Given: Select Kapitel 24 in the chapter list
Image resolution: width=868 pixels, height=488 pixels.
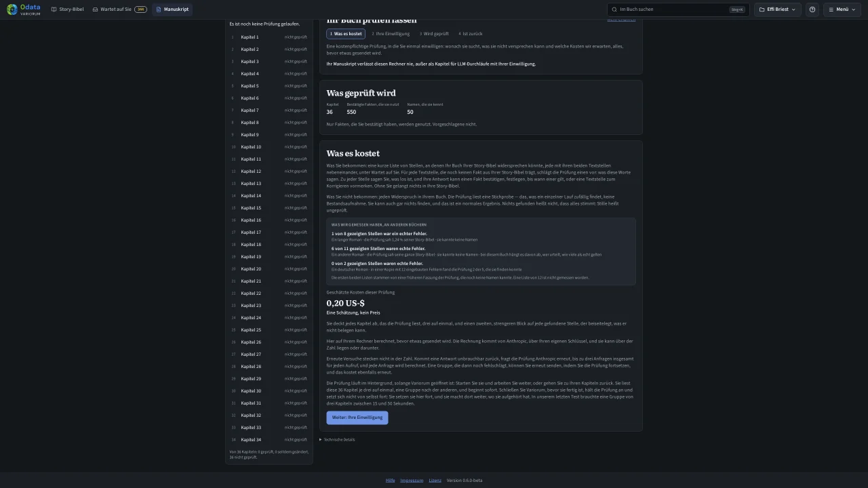Looking at the screenshot, I should (269, 318).
